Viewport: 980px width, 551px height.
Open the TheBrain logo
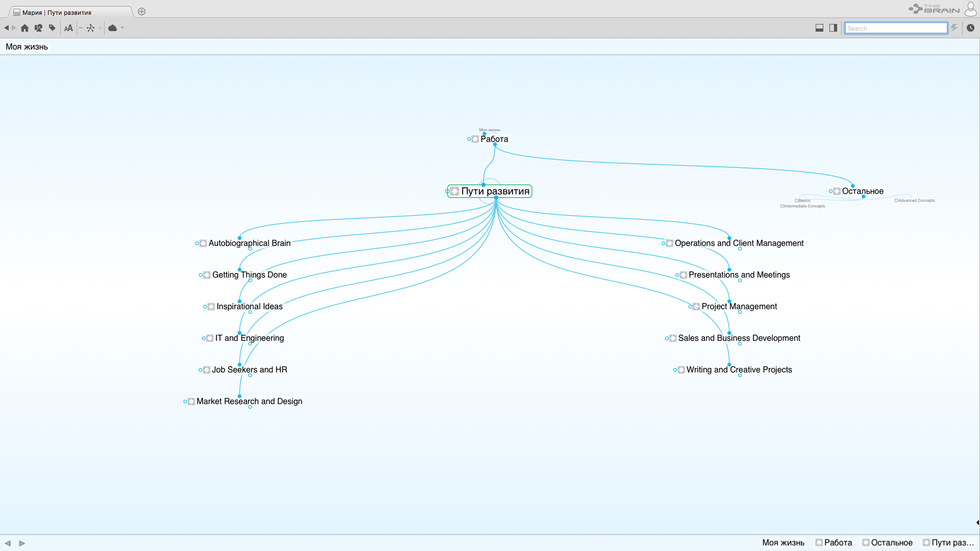(934, 9)
